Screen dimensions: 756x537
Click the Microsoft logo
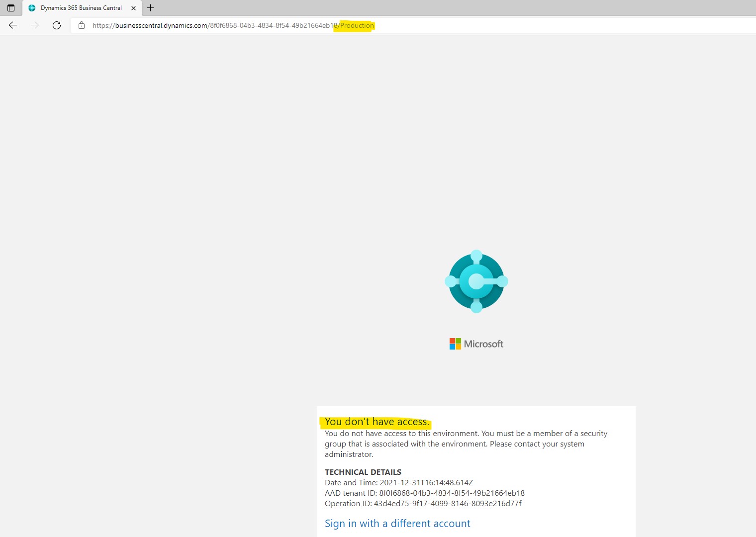coord(476,344)
